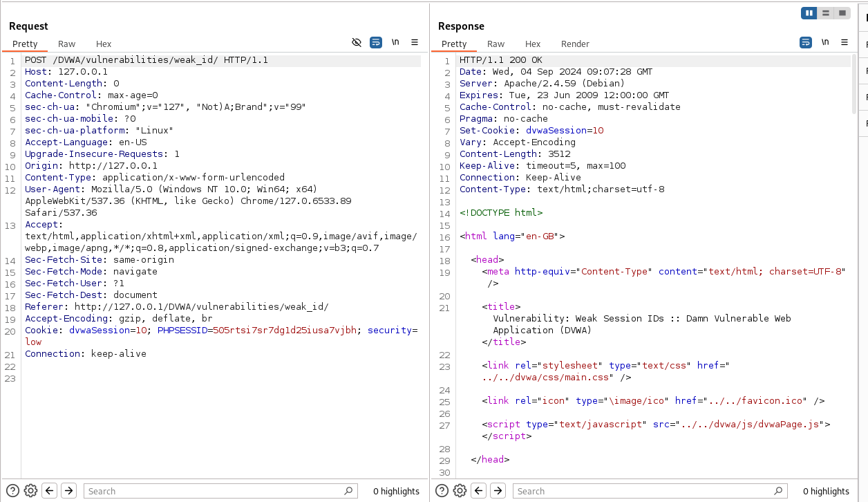This screenshot has height=502, width=868.
Task: Click the POST /DVWA/vulnerabilities/weak_id/ request line
Action: [147, 60]
